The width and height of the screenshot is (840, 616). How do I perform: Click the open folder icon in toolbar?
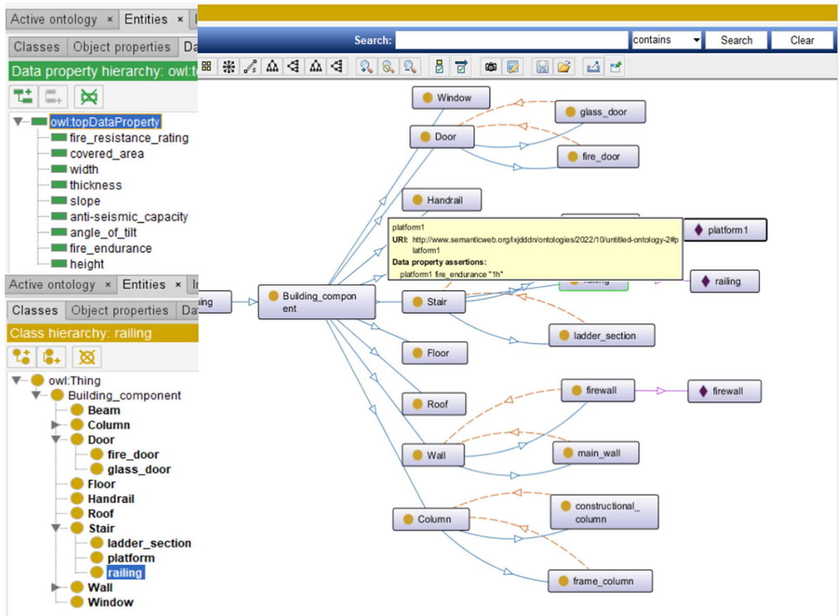[564, 67]
